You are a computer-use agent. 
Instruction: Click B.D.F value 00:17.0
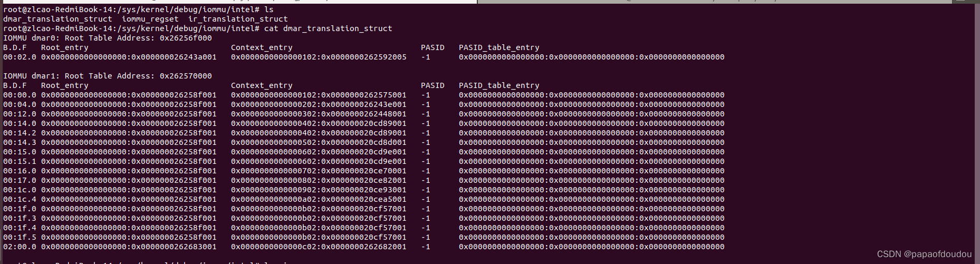coord(20,180)
